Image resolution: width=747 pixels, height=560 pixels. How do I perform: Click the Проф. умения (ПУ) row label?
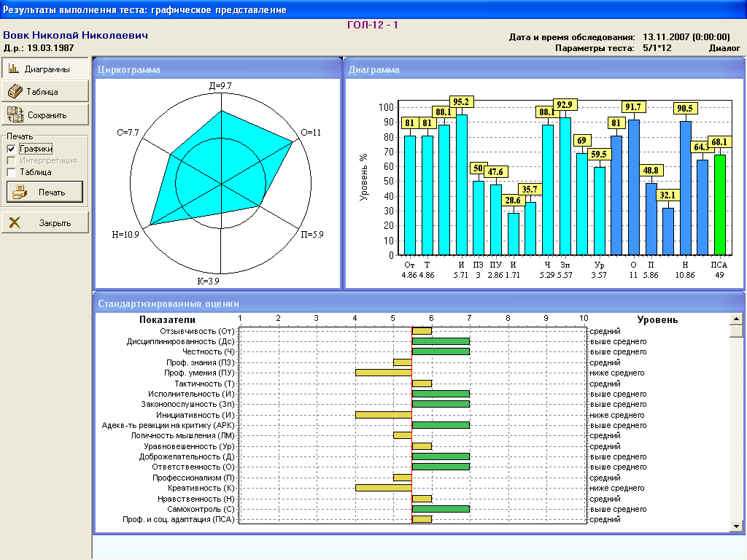pos(200,373)
